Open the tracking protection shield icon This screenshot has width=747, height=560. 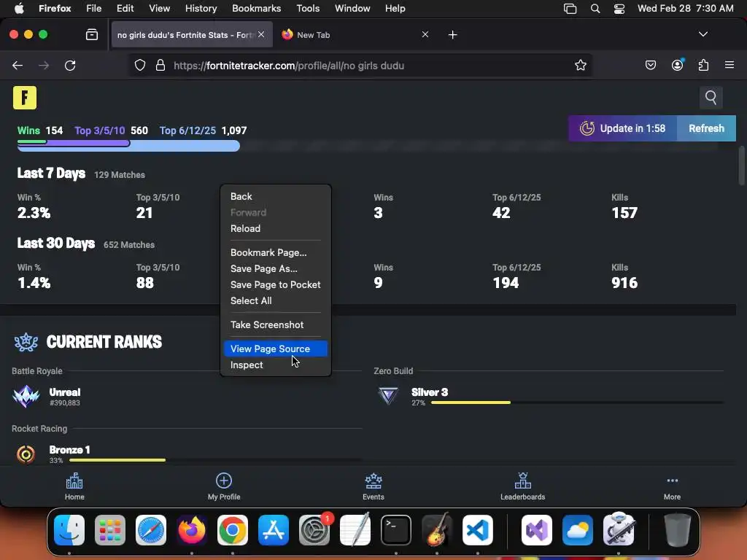[x=139, y=65]
